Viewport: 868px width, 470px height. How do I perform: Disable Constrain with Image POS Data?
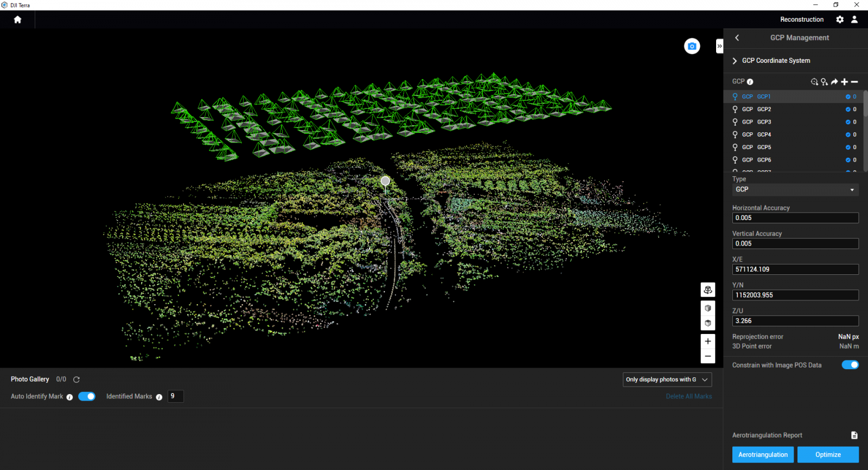click(850, 365)
